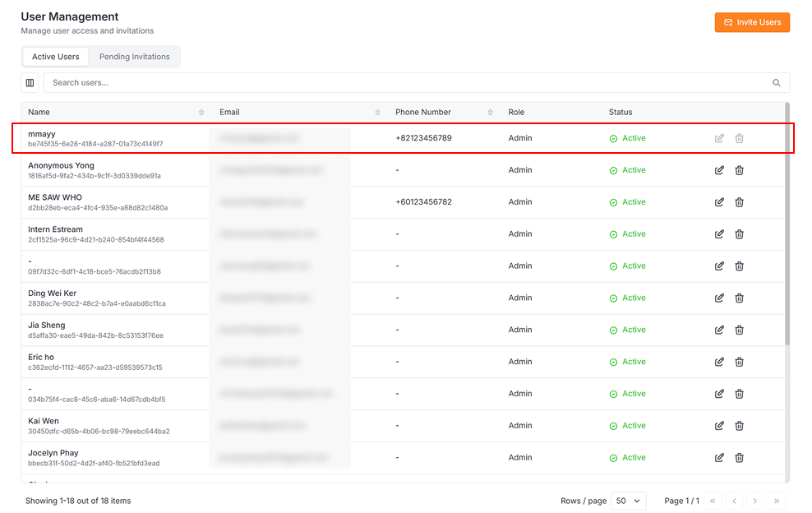
Task: Edit the user Jia Sheng
Action: [x=719, y=330]
